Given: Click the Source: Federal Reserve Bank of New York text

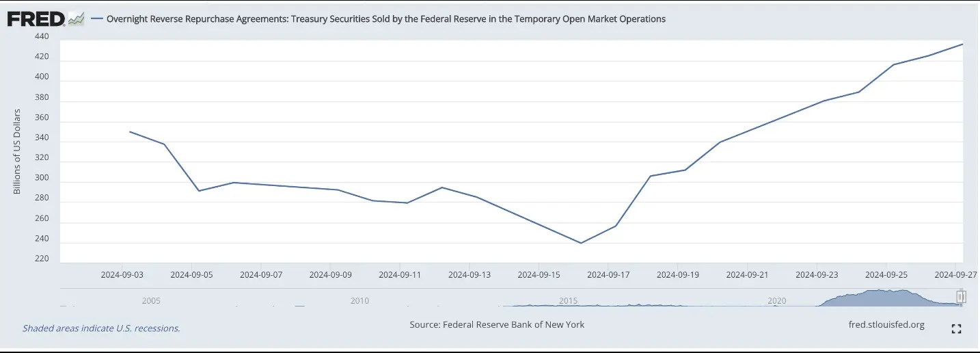Looking at the screenshot, I should 497,324.
